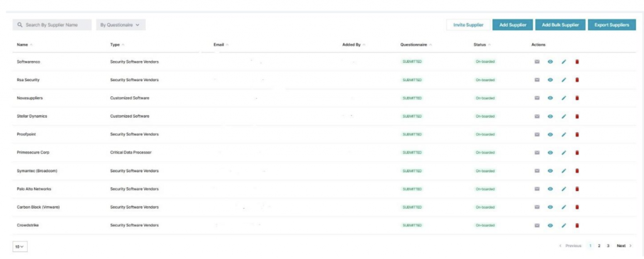View Proofpoint details eye icon
644x259 pixels.
(x=550, y=135)
